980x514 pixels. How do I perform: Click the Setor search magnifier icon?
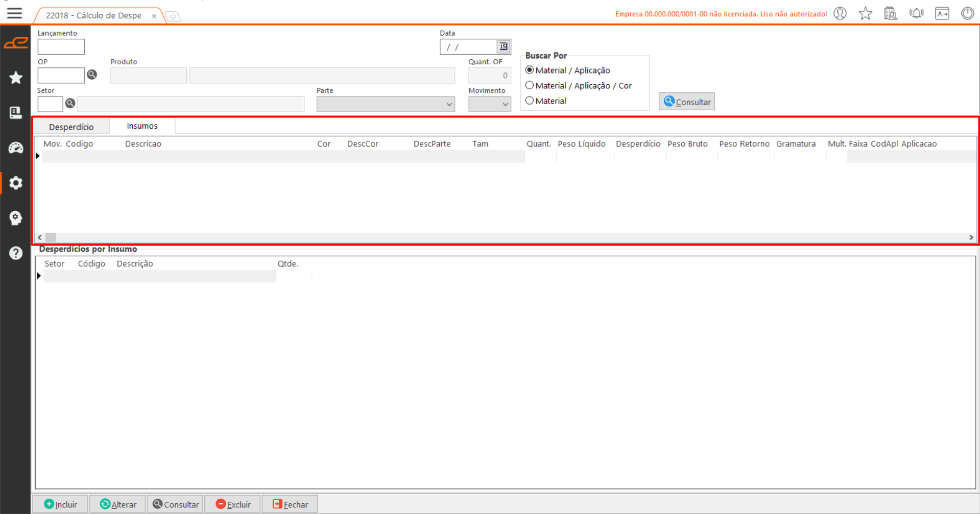(70, 104)
